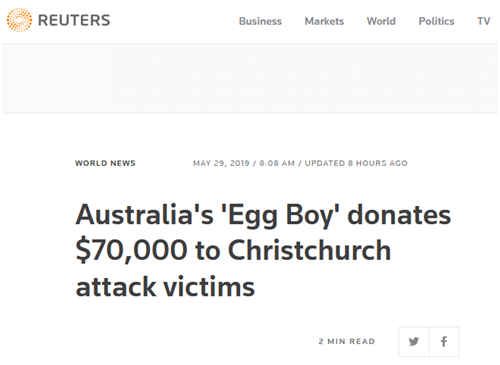Click the 2 MIN READ label
Screen dimensions: 500x365
point(347,341)
